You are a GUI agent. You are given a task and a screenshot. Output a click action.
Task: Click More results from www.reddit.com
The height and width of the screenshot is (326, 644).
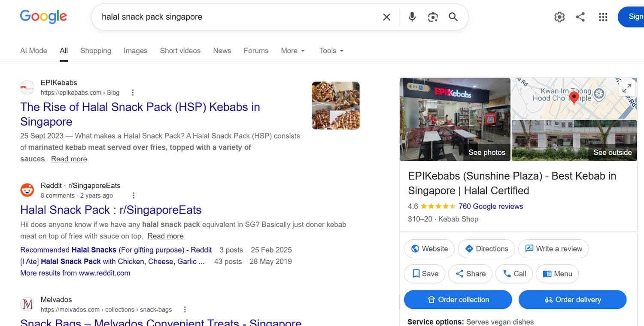pyautogui.click(x=75, y=273)
